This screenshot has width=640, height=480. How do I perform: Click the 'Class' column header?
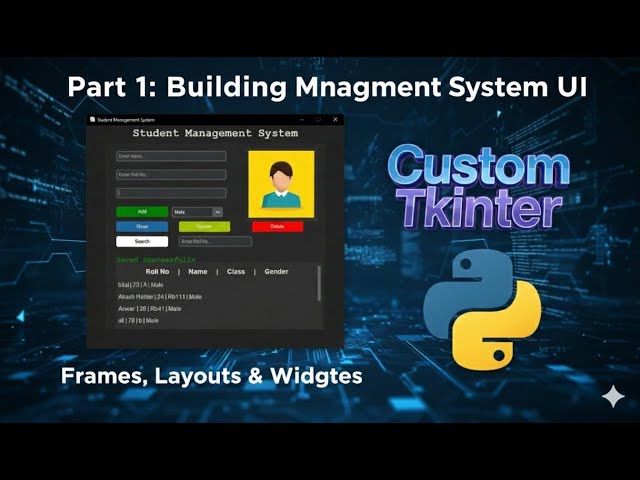point(236,271)
